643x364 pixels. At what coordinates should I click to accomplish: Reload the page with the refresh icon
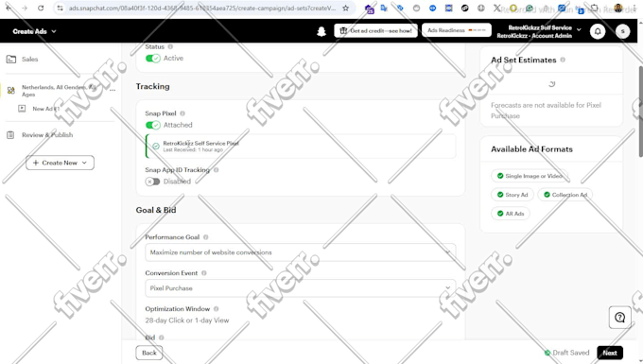click(41, 8)
